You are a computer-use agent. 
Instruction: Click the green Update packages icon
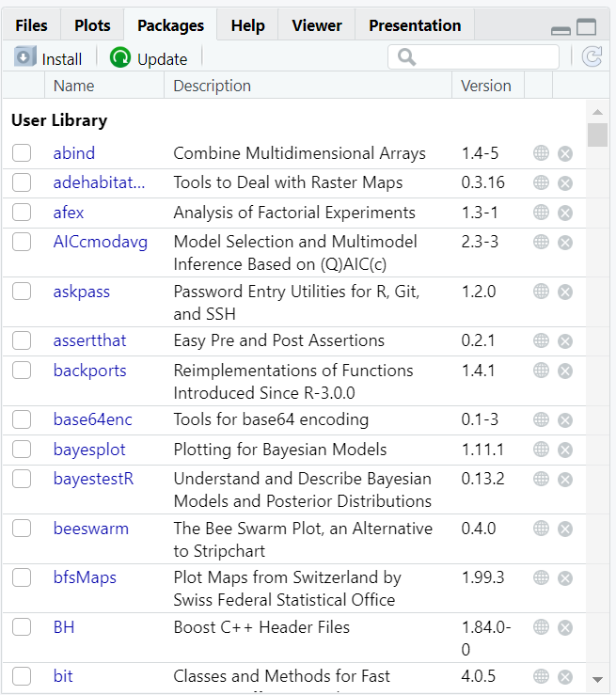tap(120, 57)
